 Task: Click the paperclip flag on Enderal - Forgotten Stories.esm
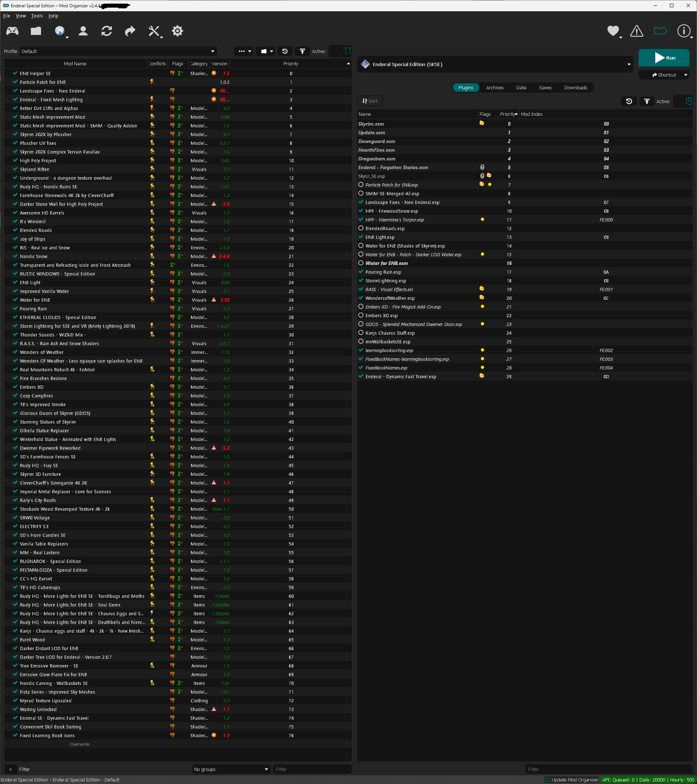(482, 167)
